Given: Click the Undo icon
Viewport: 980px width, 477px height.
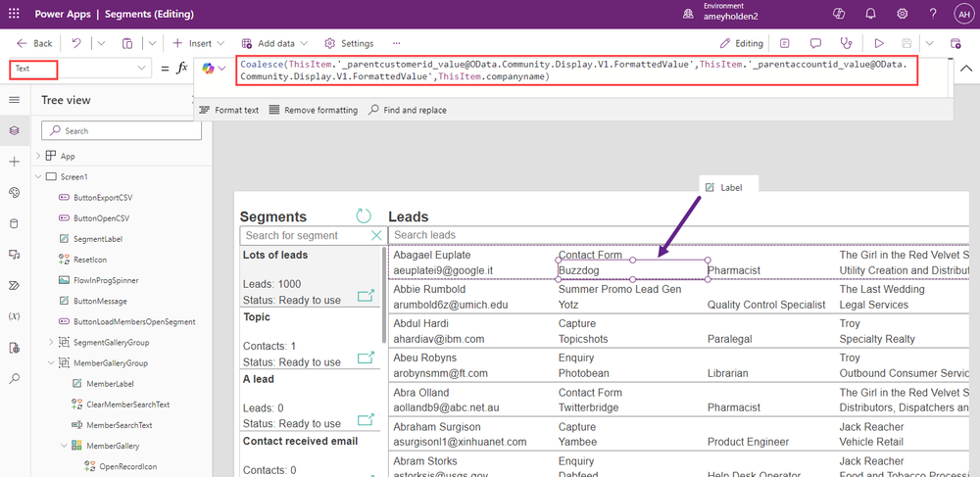Looking at the screenshot, I should 76,43.
